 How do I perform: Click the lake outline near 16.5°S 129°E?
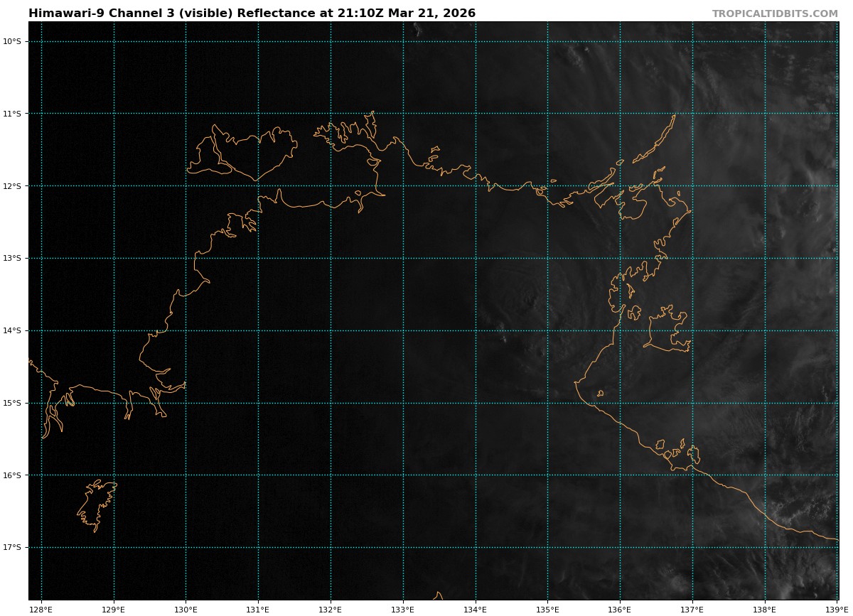click(x=96, y=503)
